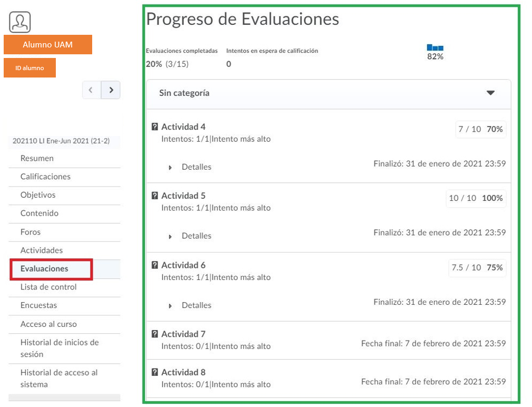Click the ID alumno orange label

pyautogui.click(x=29, y=68)
